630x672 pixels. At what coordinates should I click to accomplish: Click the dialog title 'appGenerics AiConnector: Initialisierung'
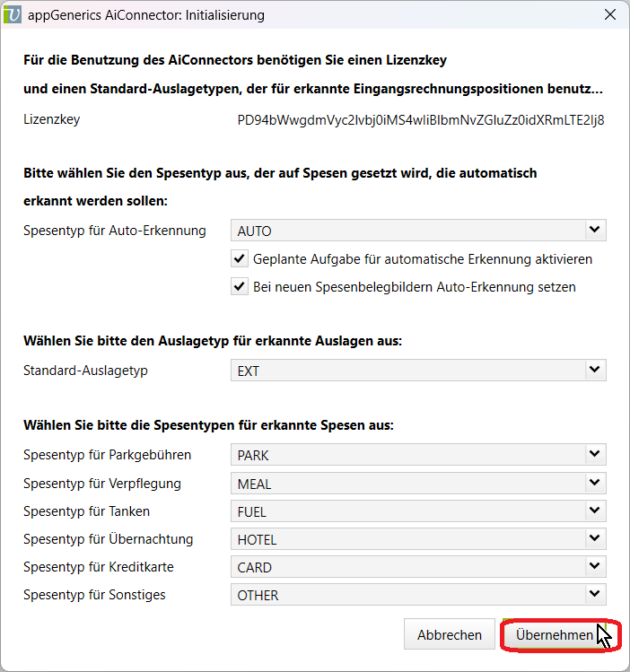click(146, 15)
